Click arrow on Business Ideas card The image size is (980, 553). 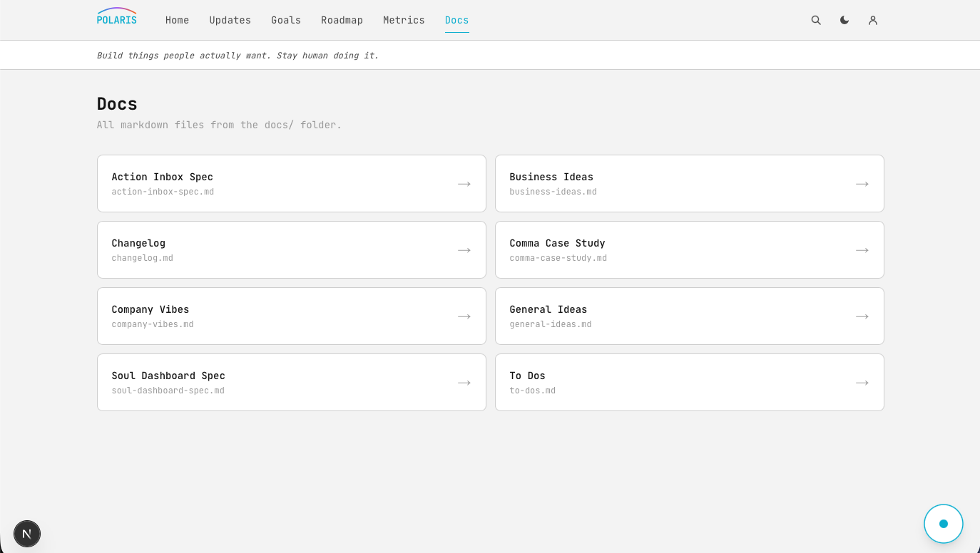[862, 184]
